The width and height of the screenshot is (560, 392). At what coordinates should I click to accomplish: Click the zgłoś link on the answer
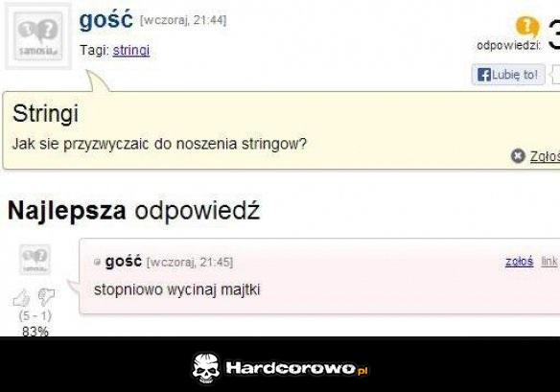[x=520, y=262]
